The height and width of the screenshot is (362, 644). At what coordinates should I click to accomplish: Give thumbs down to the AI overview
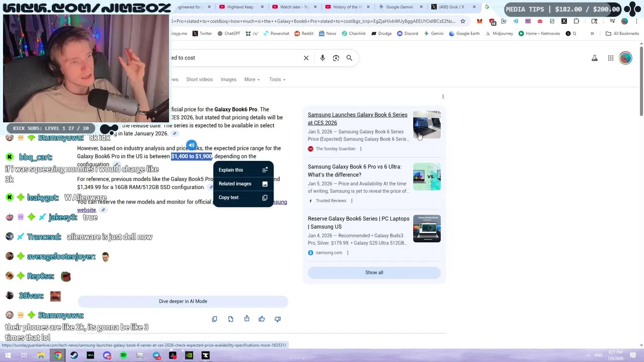point(278,319)
